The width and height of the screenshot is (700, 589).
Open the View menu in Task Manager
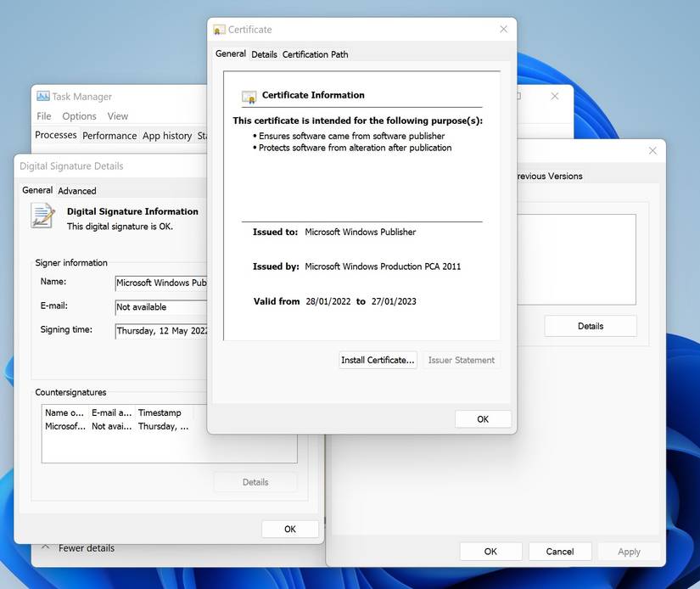(117, 115)
